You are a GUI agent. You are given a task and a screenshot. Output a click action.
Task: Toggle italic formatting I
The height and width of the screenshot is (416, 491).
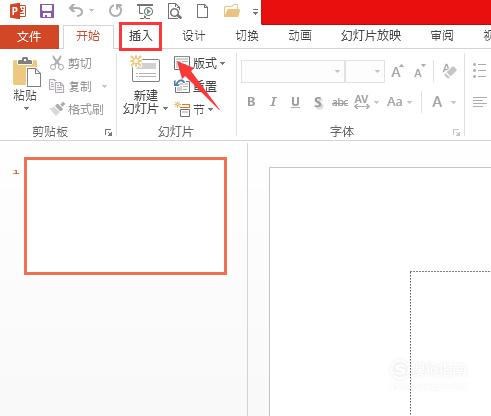point(273,102)
